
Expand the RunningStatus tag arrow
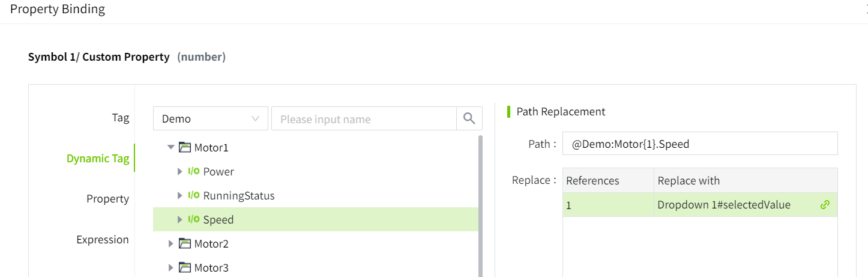click(x=179, y=196)
